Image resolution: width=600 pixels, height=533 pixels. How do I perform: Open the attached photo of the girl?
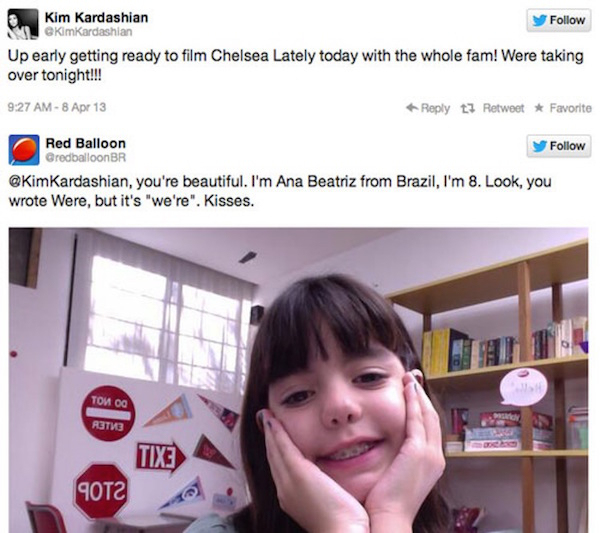298,380
